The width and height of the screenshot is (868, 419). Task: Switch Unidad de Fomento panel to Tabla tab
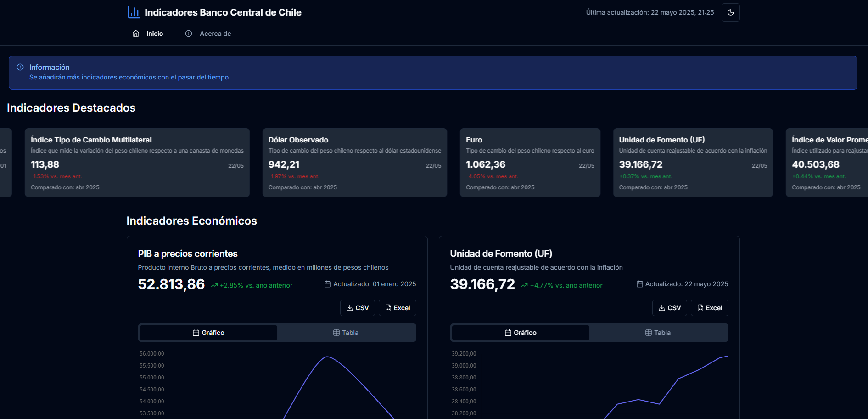[x=658, y=333]
